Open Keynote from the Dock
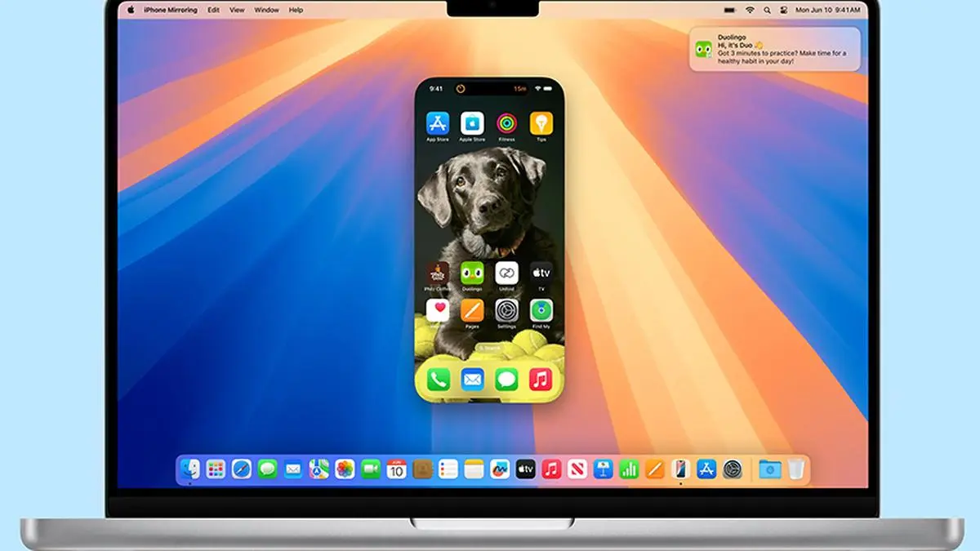 coord(604,469)
